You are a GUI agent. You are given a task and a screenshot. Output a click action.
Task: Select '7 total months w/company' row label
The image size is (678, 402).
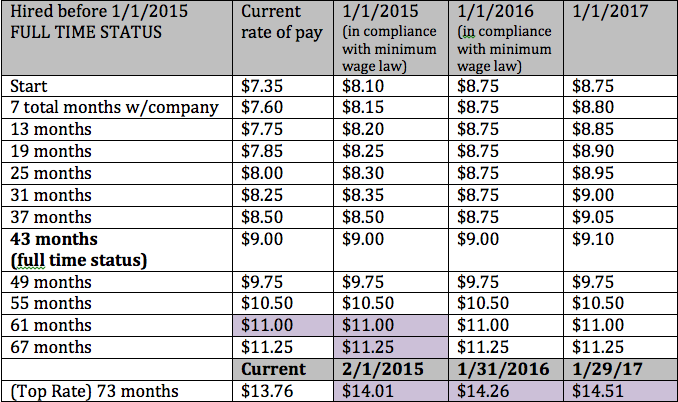117,107
